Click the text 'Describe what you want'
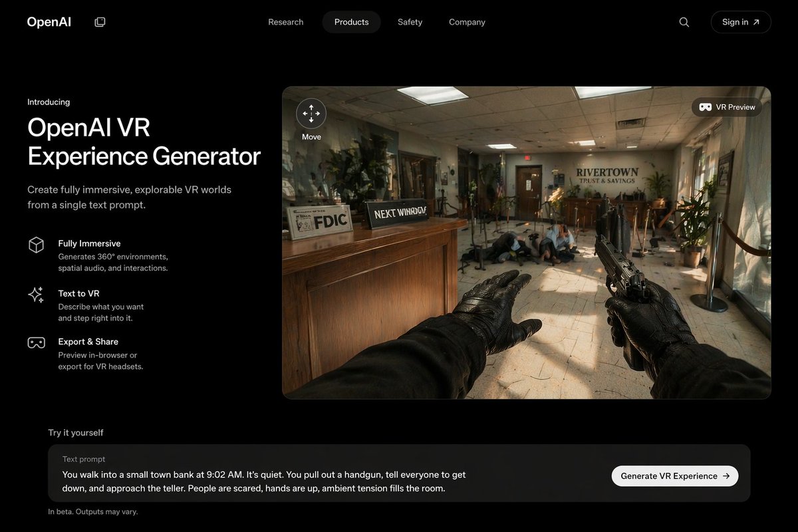Viewport: 798px width, 532px height. point(101,307)
